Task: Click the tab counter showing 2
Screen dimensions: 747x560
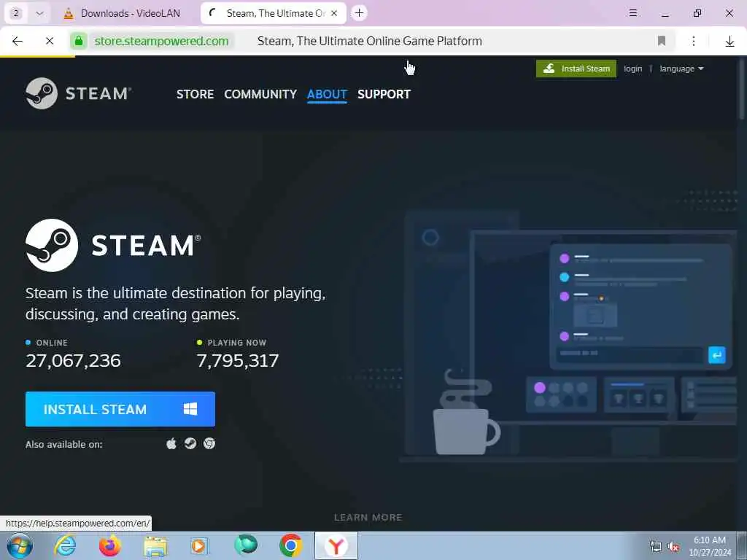Action: coord(16,13)
